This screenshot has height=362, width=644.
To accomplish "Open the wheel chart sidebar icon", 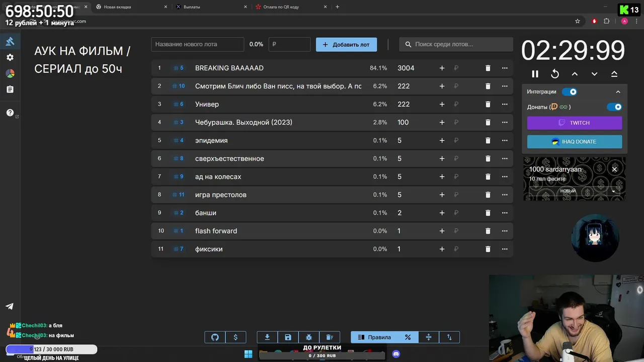I will (10, 73).
